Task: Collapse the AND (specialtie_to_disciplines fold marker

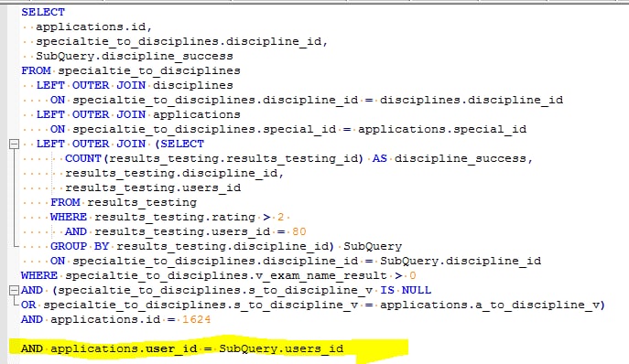Action: pos(14,290)
